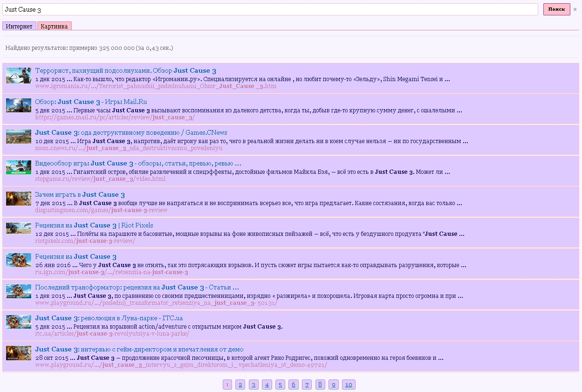Open the Riot Pixels result thumbnail
The width and height of the screenshot is (582, 392).
coord(19,228)
